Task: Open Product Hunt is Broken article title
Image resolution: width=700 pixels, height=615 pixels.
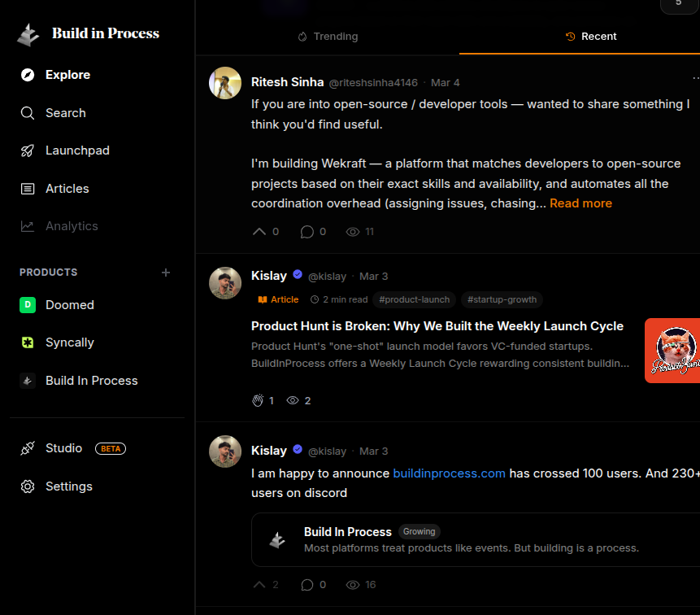Action: (x=437, y=326)
